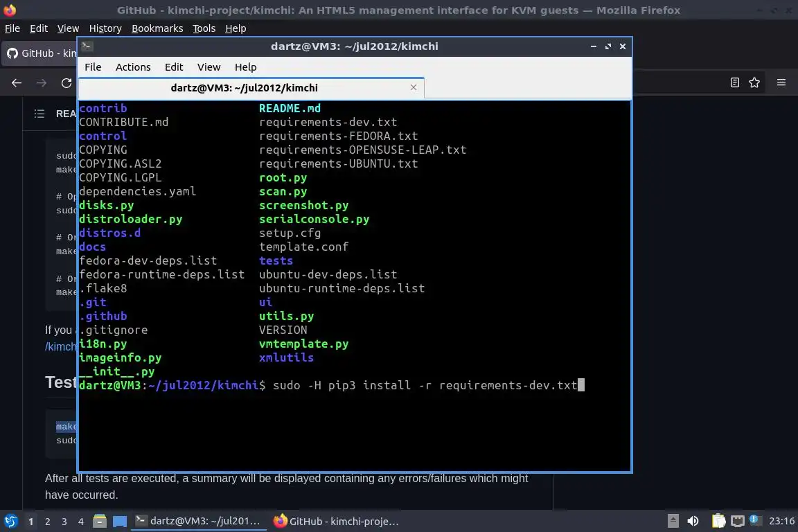Viewport: 798px width, 532px height.
Task: Click requirements-UBUNTU.txt in the listing
Action: click(338, 164)
